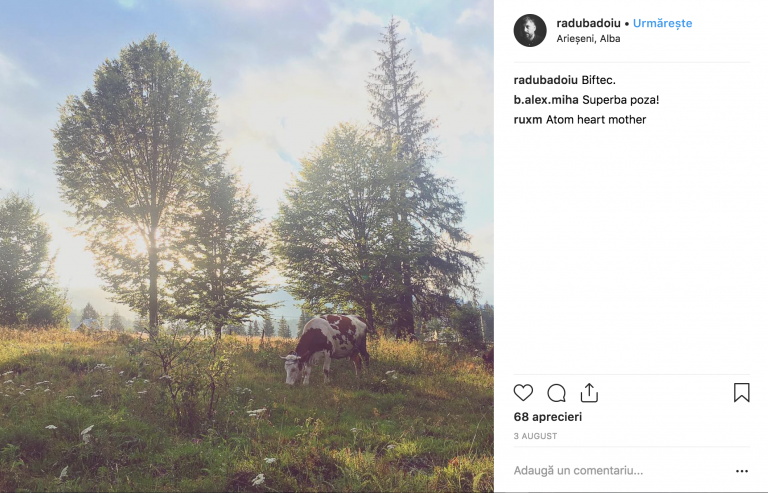Click the Biftec. caption text

[599, 80]
